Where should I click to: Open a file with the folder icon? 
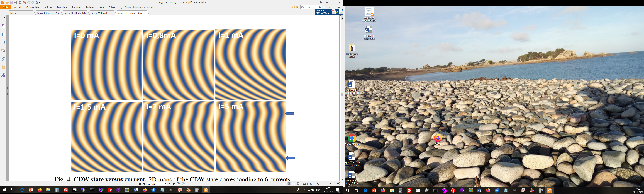pos(7,3)
